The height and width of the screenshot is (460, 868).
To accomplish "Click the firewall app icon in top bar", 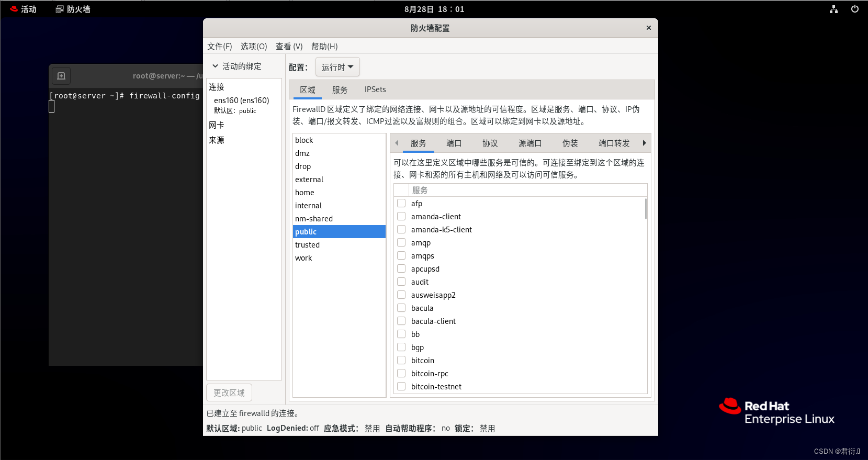I will pyautogui.click(x=60, y=9).
